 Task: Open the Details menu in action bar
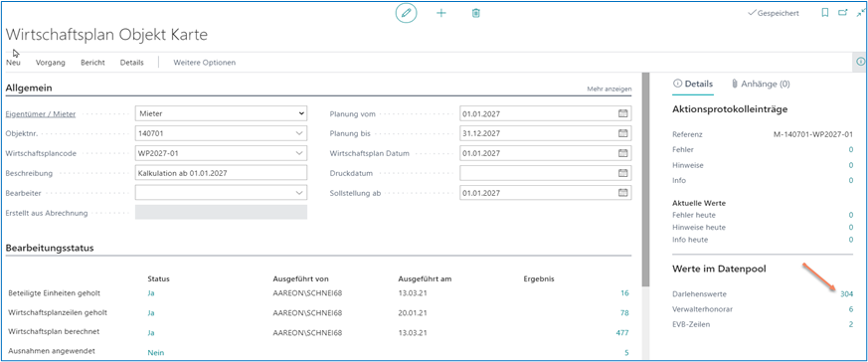tap(132, 63)
